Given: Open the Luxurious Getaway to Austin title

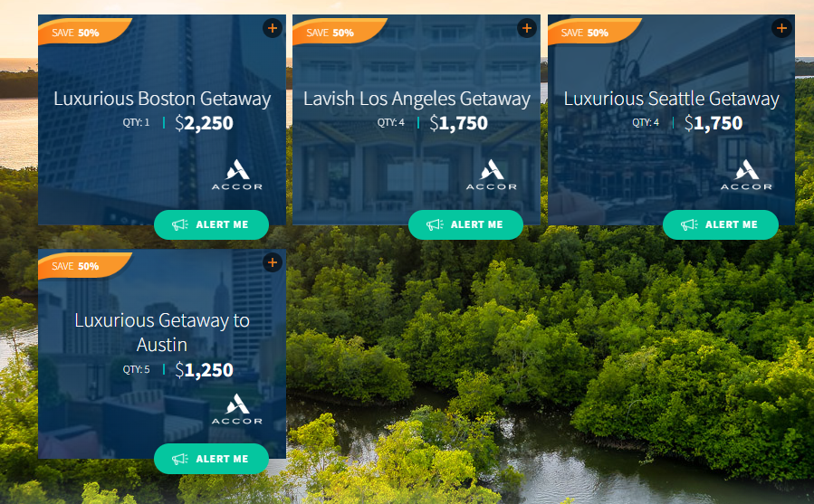Looking at the screenshot, I should 162,332.
